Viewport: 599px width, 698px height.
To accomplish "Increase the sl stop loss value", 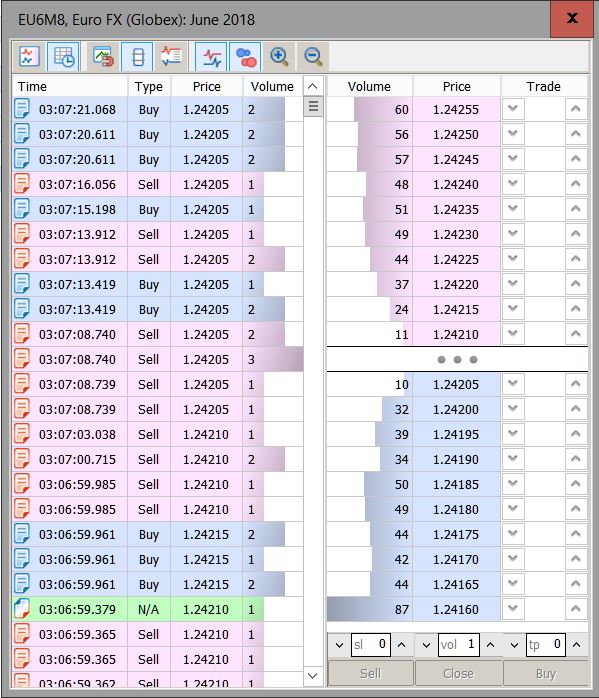I will point(401,645).
